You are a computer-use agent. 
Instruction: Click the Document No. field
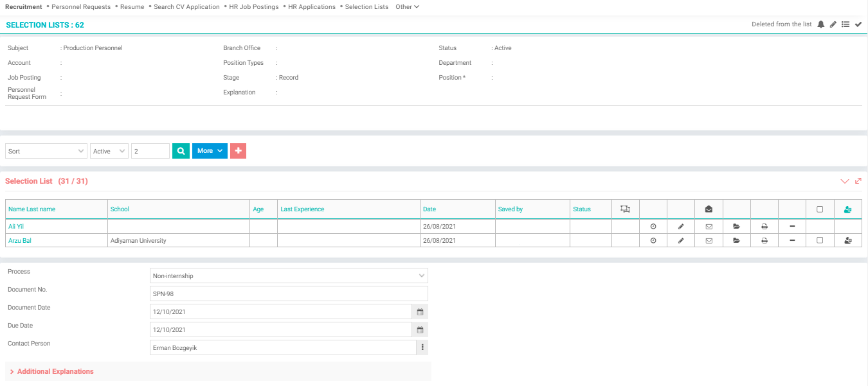point(289,294)
